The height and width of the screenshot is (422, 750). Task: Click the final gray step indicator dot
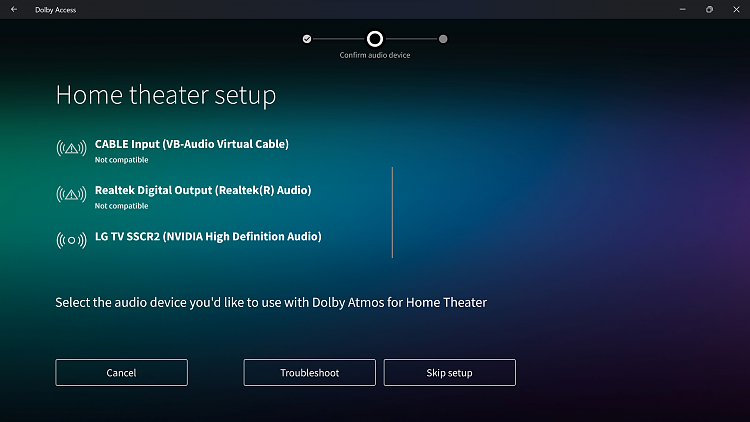click(443, 39)
